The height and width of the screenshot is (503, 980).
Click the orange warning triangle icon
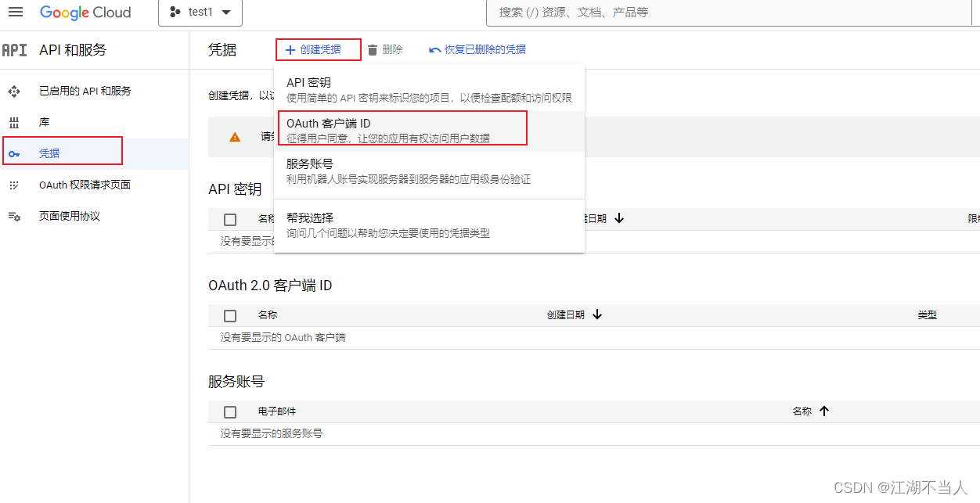coord(235,137)
